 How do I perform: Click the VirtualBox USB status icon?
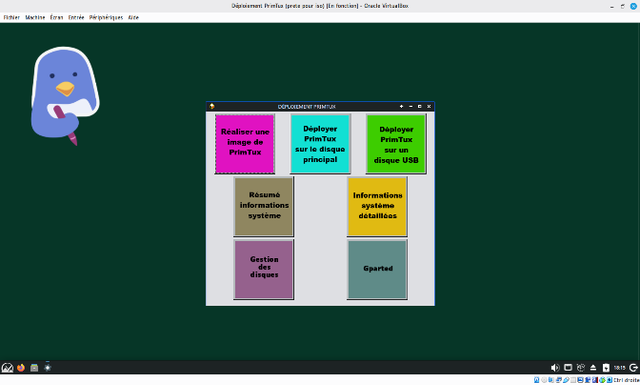pyautogui.click(x=566, y=380)
